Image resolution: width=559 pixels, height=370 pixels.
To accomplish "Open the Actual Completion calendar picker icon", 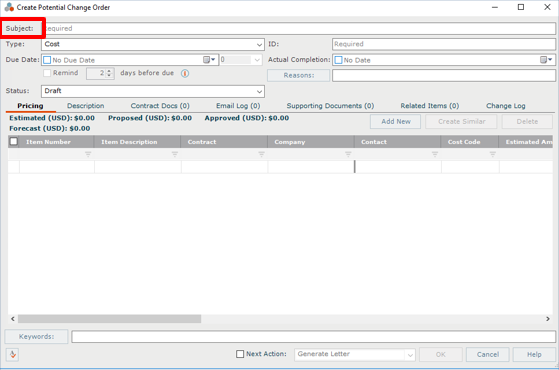I will coord(546,60).
